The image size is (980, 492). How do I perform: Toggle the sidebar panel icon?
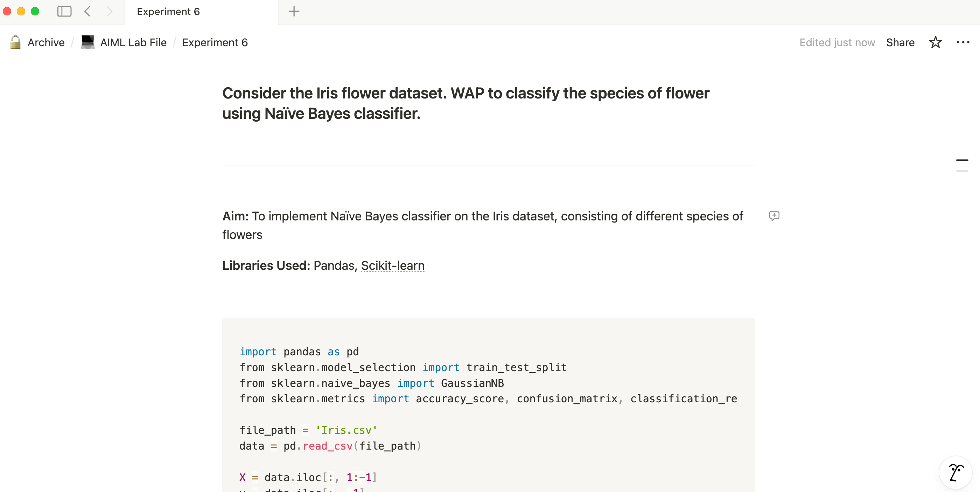tap(64, 12)
